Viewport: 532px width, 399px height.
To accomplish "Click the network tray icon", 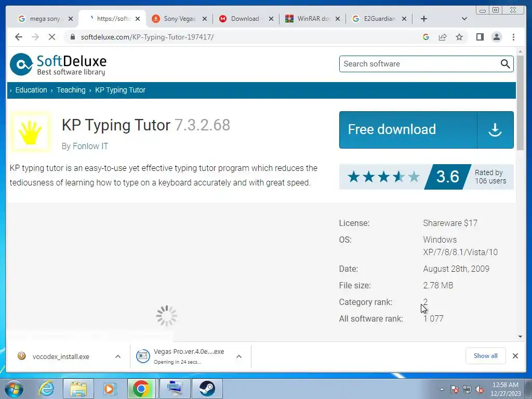I will 467,390.
